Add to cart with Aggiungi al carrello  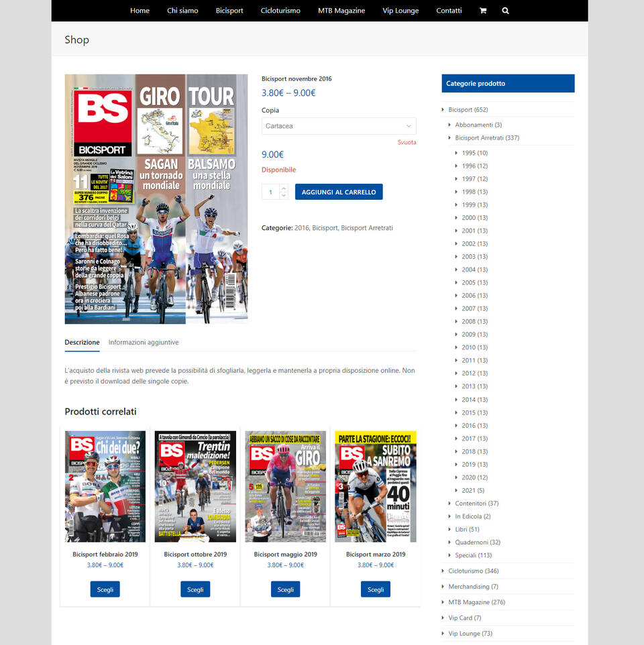click(x=339, y=192)
